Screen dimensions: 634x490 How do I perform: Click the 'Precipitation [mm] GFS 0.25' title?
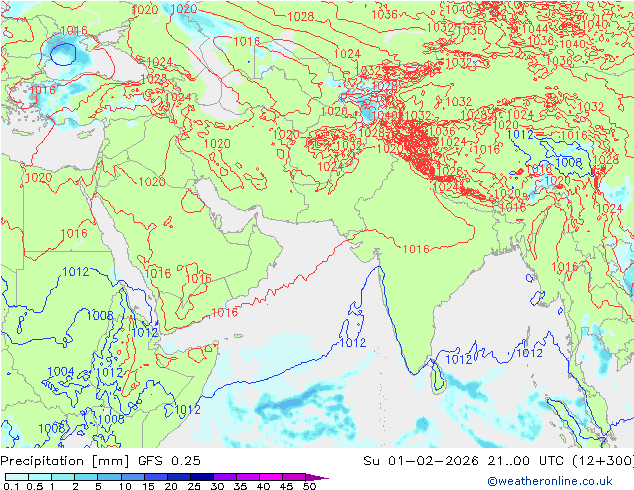[100, 461]
